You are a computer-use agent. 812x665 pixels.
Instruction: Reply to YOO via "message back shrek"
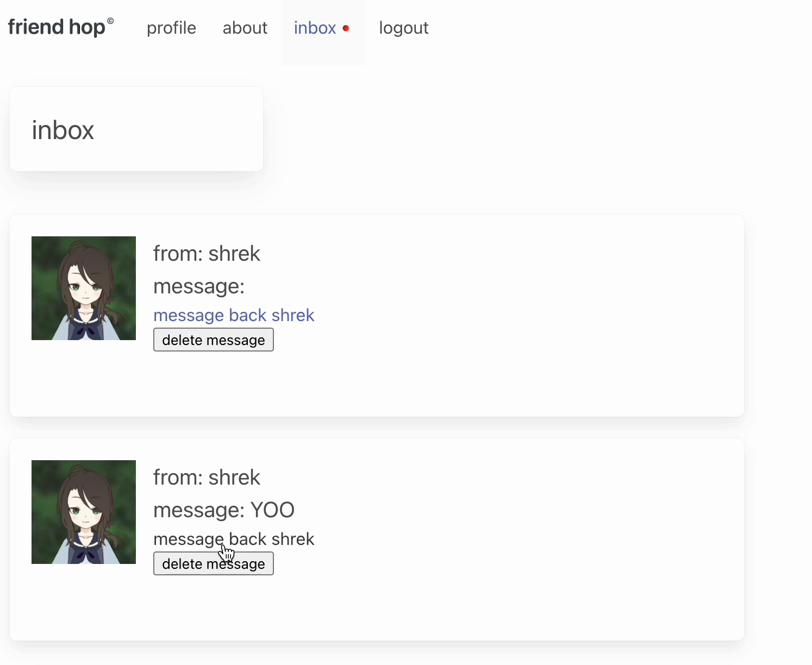(234, 539)
